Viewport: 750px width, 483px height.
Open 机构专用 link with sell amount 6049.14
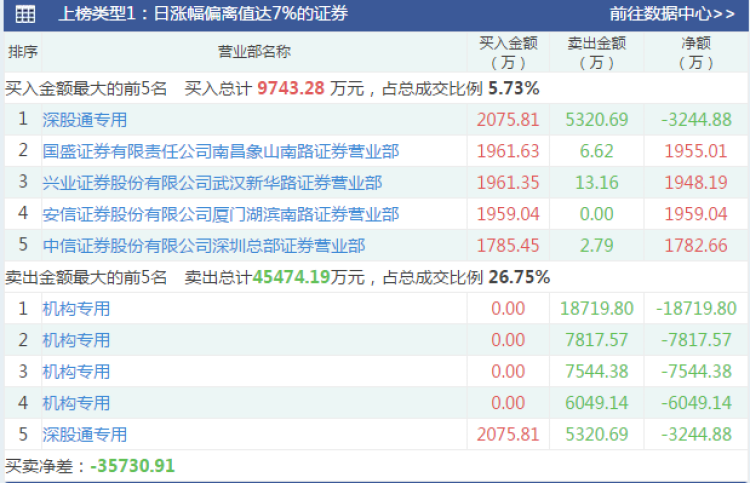coord(76,403)
